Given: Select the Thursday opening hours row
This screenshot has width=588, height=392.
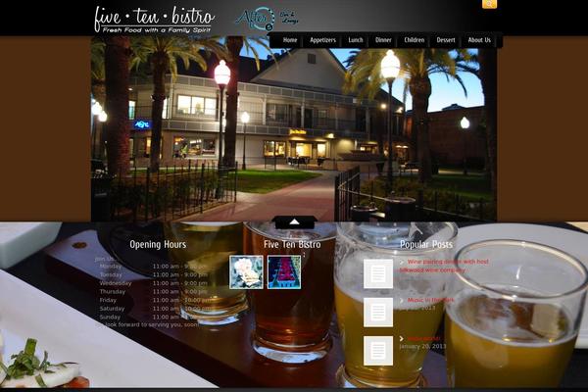Looking at the screenshot, I should 154,291.
